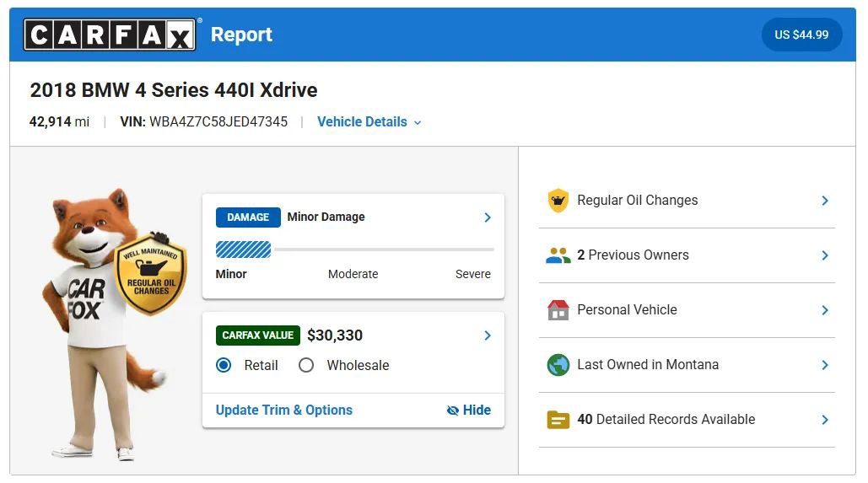868x483 pixels.
Task: Click the Minor label under severity bar
Action: pyautogui.click(x=231, y=274)
